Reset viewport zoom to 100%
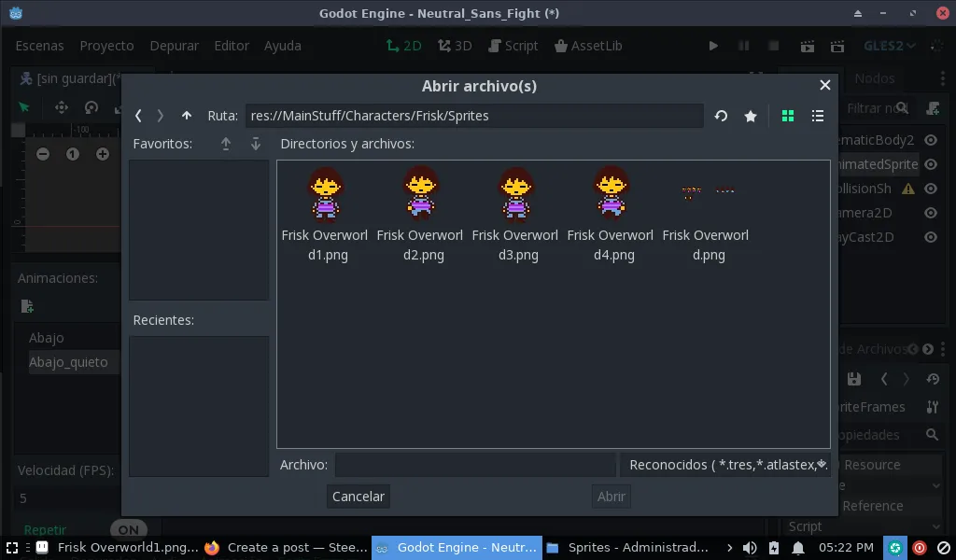This screenshot has width=956, height=560. [x=73, y=154]
